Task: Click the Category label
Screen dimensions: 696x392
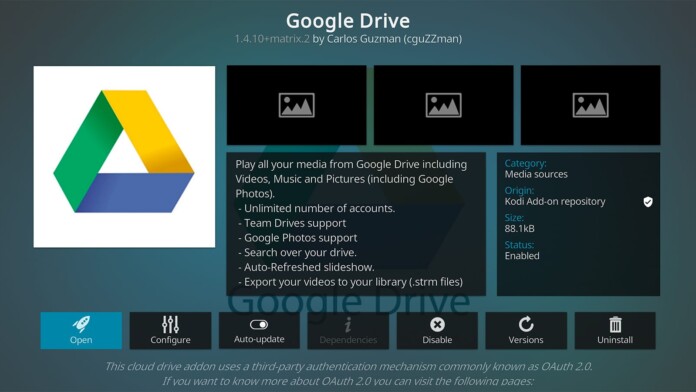Action: coord(526,163)
